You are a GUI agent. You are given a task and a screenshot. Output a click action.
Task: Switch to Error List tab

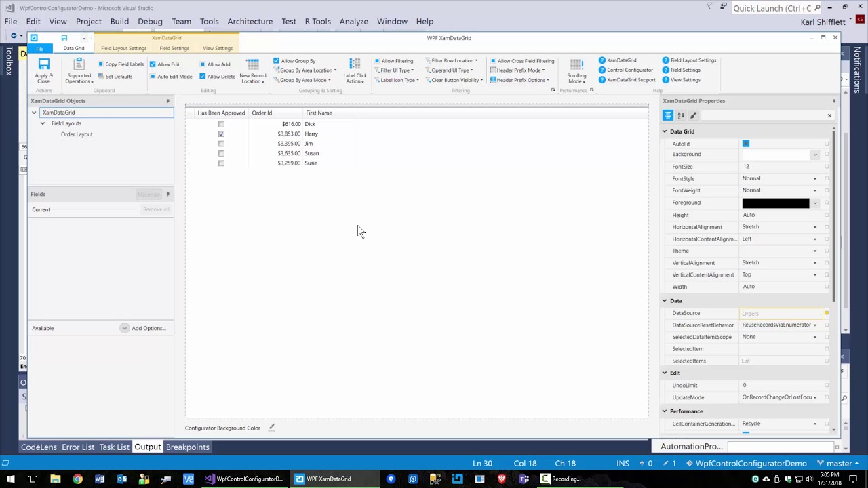(78, 447)
